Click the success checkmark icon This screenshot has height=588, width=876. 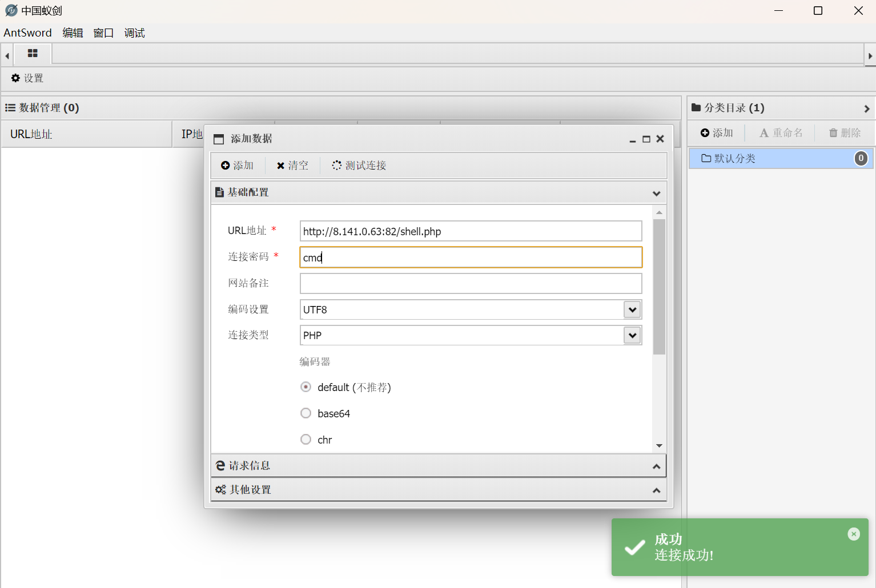coord(634,548)
